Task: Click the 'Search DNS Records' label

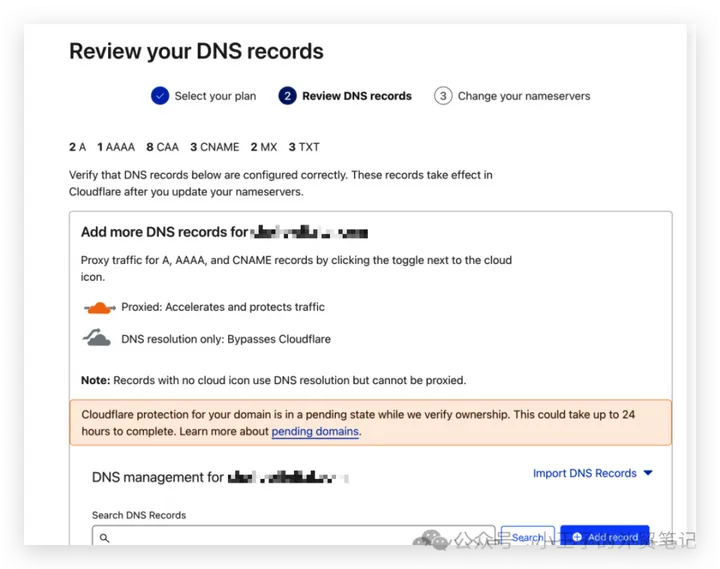Action: coord(139,515)
